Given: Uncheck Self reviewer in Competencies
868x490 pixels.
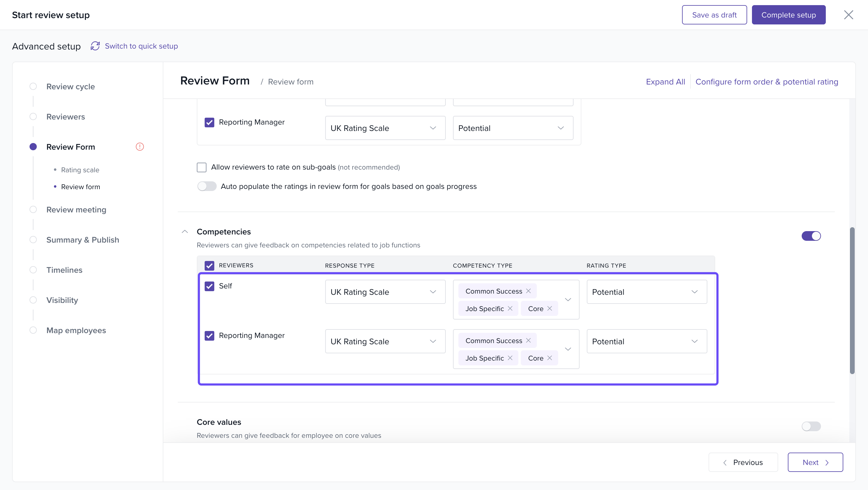Looking at the screenshot, I should pos(209,286).
